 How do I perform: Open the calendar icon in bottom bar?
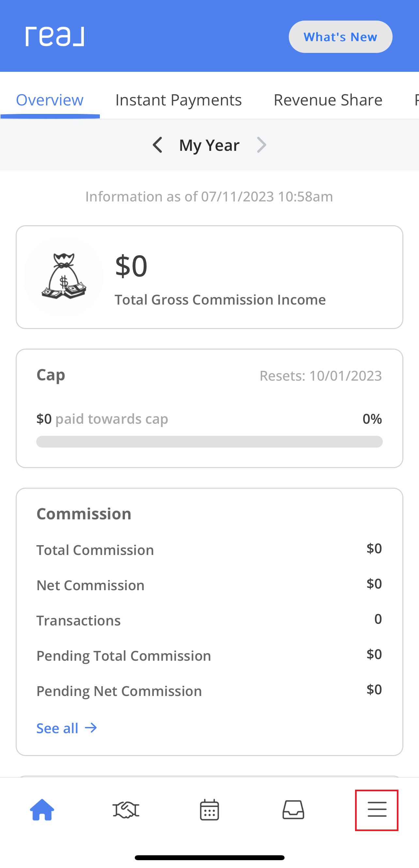point(209,809)
